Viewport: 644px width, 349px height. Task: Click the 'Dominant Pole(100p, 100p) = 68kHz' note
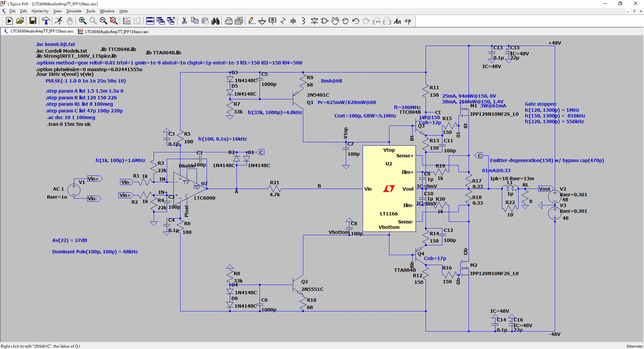coord(95,251)
